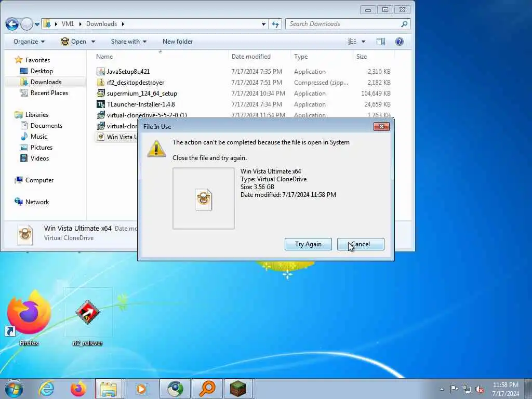532x399 pixels.
Task: Click Try Again in the dialog
Action: tap(308, 244)
